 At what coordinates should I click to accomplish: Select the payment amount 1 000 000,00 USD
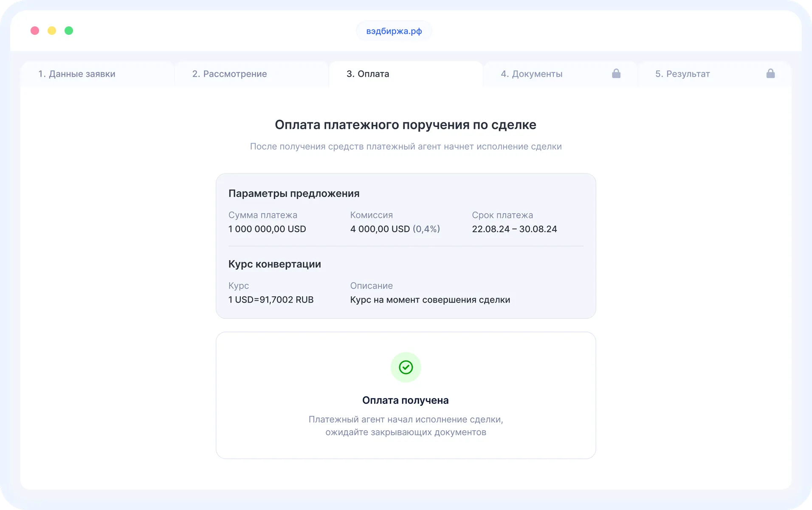(267, 229)
